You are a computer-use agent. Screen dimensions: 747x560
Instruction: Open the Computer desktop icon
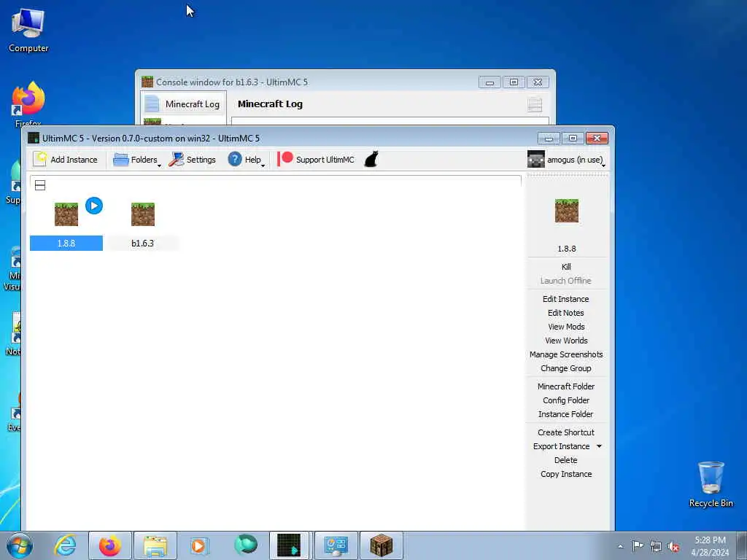(28, 29)
